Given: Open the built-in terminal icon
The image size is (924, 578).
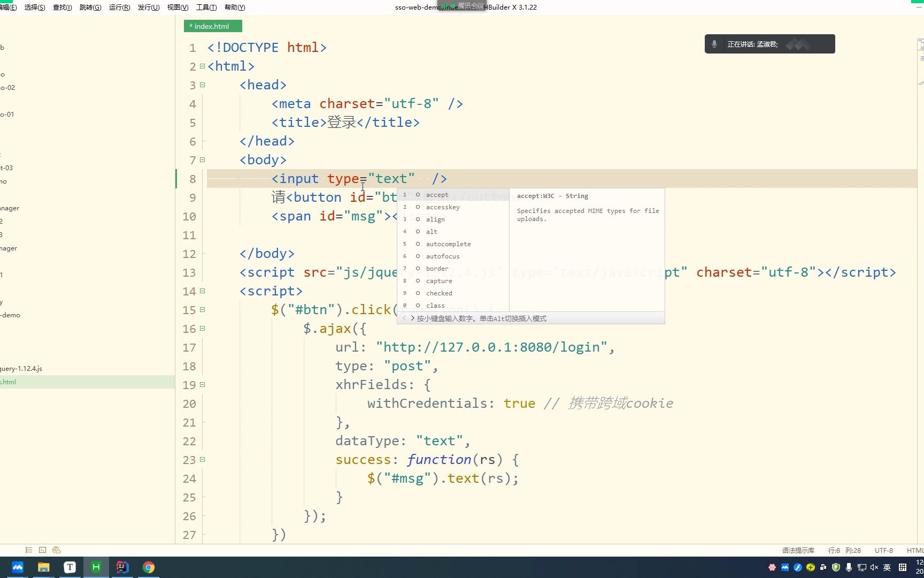Looking at the screenshot, I should [x=43, y=550].
